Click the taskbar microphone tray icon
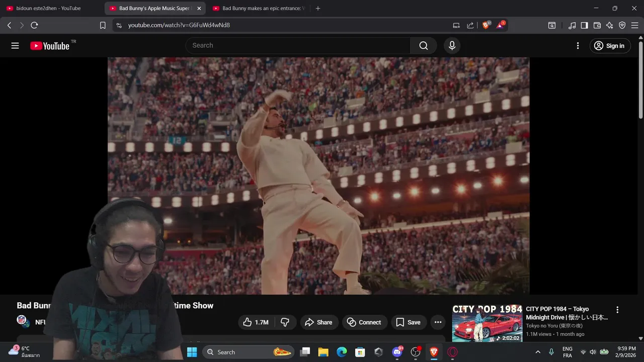Viewport: 644px width, 362px height. click(551, 352)
